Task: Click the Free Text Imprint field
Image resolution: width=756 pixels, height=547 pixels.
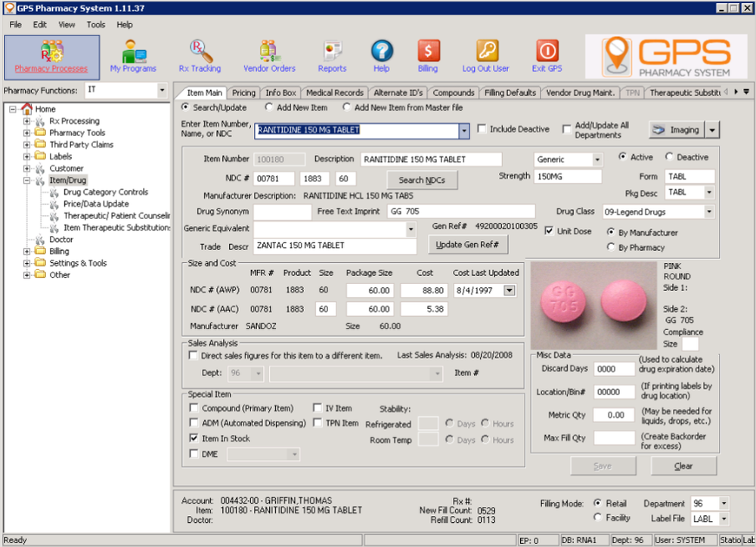Action: 461,212
